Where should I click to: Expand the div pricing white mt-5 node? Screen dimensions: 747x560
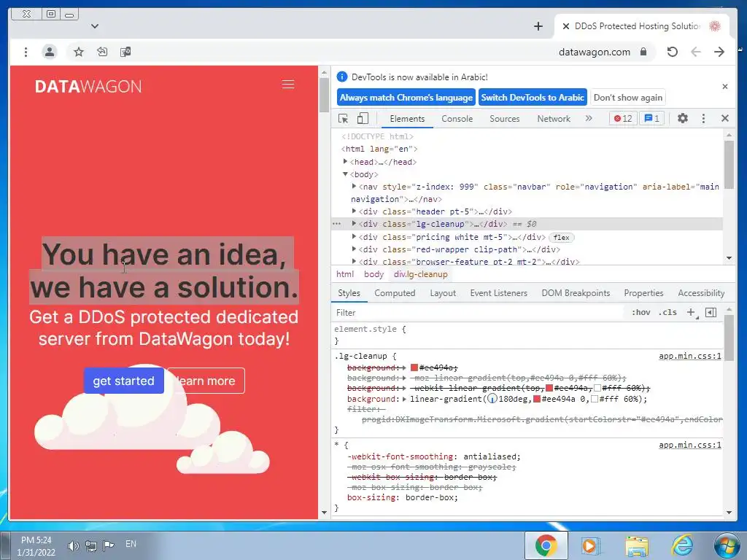(354, 236)
